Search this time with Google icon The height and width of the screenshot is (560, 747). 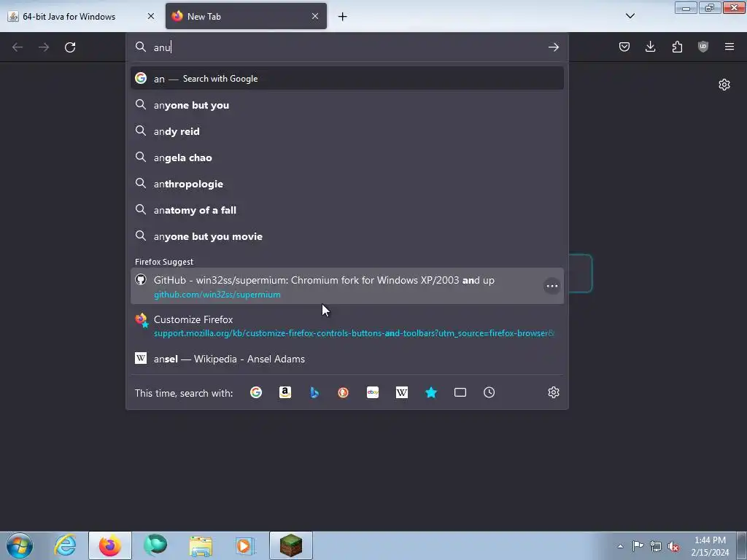[x=256, y=392]
